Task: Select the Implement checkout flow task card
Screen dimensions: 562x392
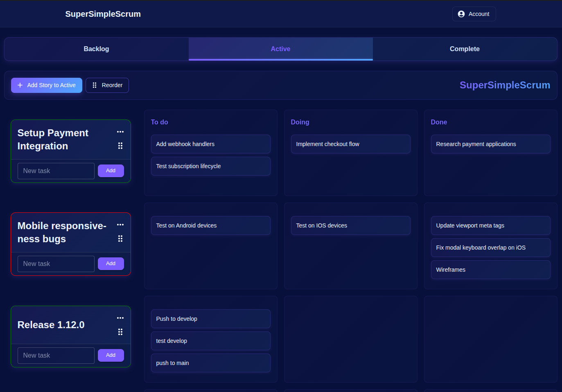Action: [x=350, y=144]
